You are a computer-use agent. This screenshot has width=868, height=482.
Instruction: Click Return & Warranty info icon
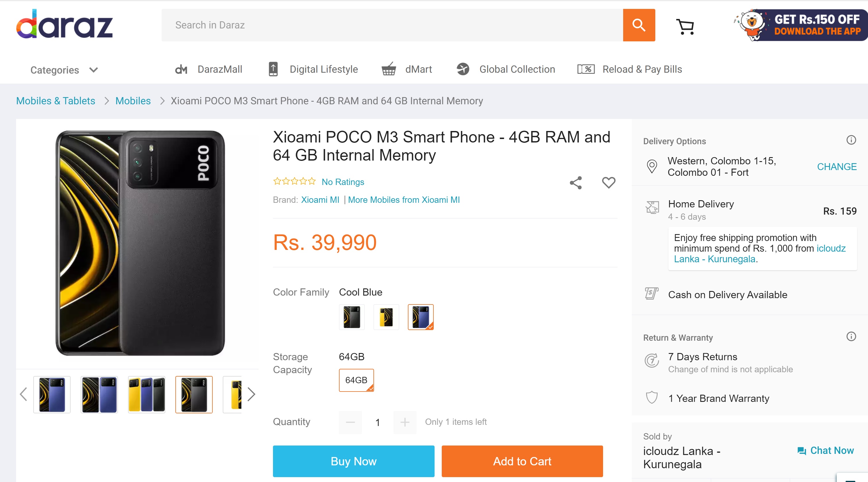pyautogui.click(x=851, y=336)
